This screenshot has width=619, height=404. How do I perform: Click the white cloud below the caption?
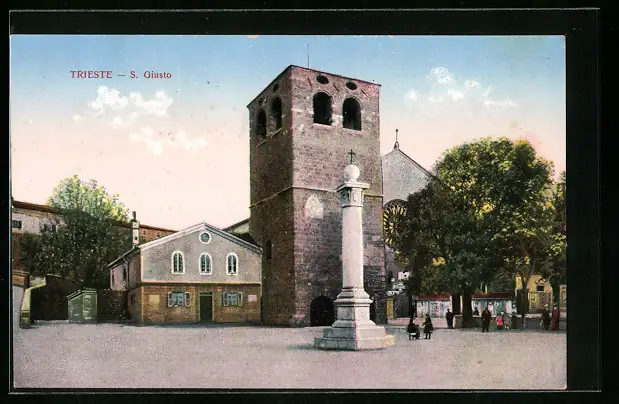pos(132,103)
